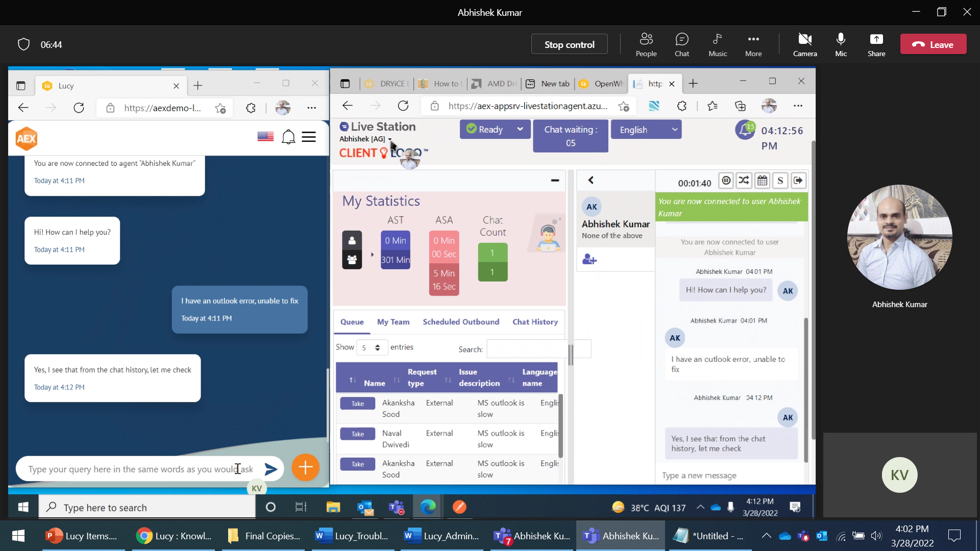The width and height of the screenshot is (980, 551).
Task: Change language from the English dropdown
Action: [646, 129]
